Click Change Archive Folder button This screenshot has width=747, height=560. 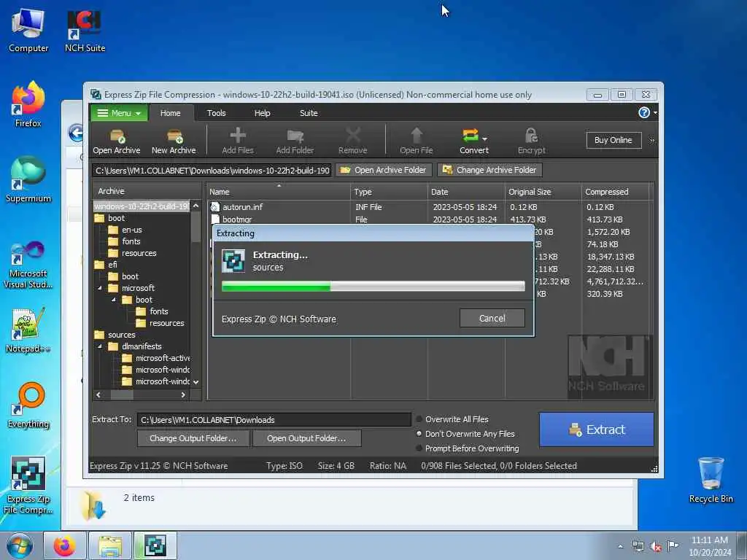pos(489,170)
